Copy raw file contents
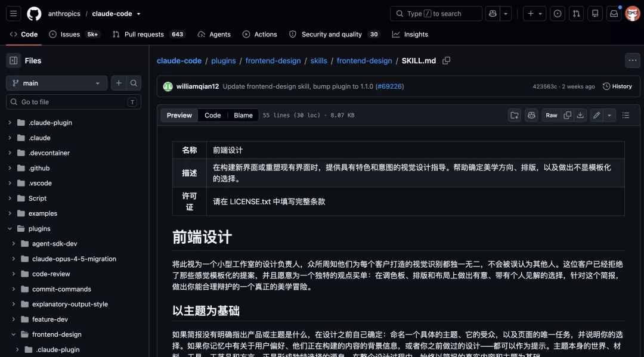The height and width of the screenshot is (357, 644). point(568,115)
